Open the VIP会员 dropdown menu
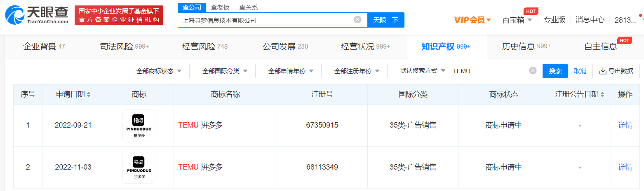 click(472, 20)
